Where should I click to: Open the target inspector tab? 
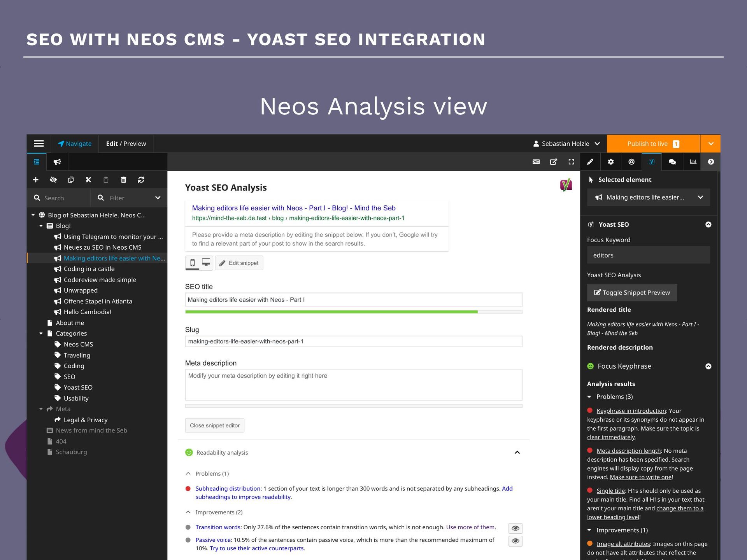point(631,162)
